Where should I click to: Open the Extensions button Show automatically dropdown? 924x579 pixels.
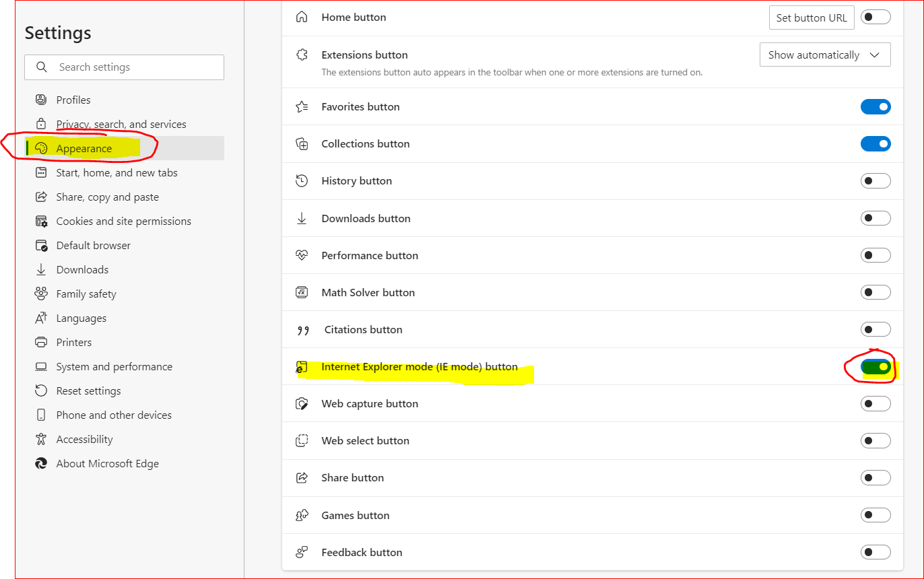click(x=824, y=55)
